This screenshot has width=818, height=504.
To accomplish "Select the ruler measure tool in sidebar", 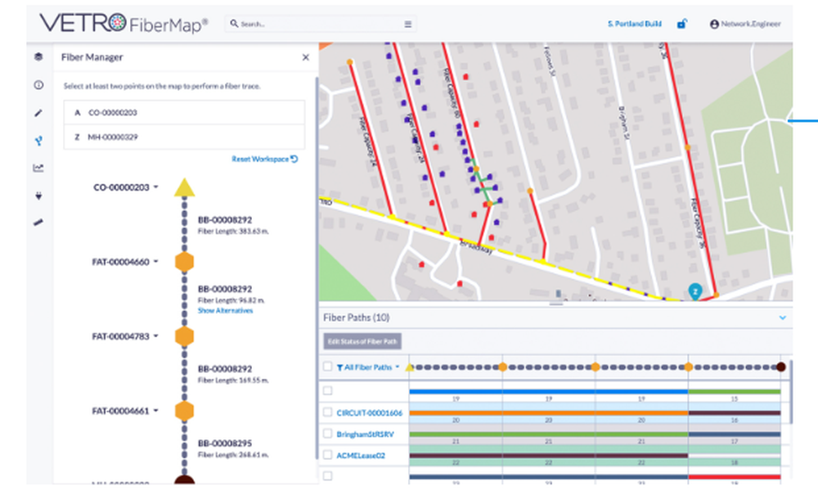I will (38, 223).
